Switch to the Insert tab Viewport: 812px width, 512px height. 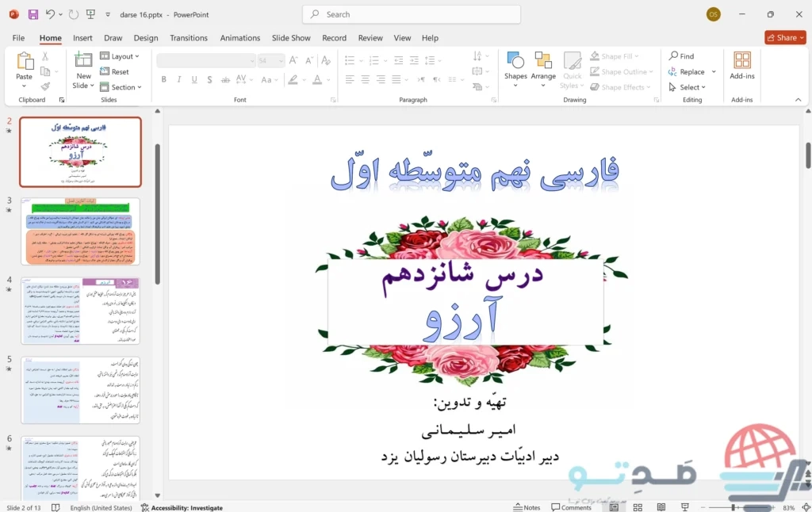82,38
